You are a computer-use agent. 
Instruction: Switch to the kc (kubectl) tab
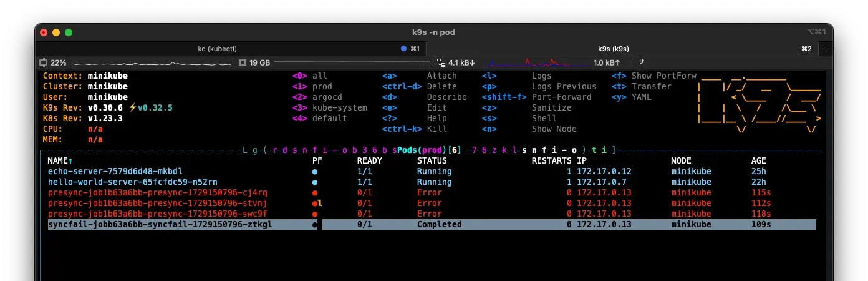(x=217, y=49)
